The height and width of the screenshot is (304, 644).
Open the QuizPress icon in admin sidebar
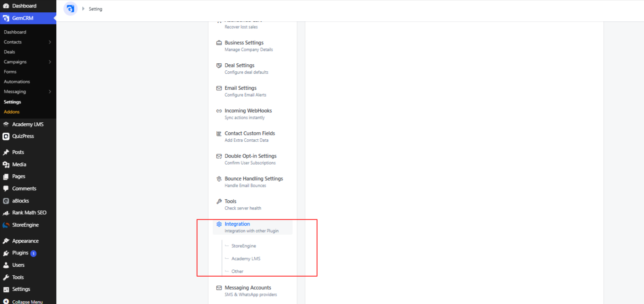click(x=6, y=136)
